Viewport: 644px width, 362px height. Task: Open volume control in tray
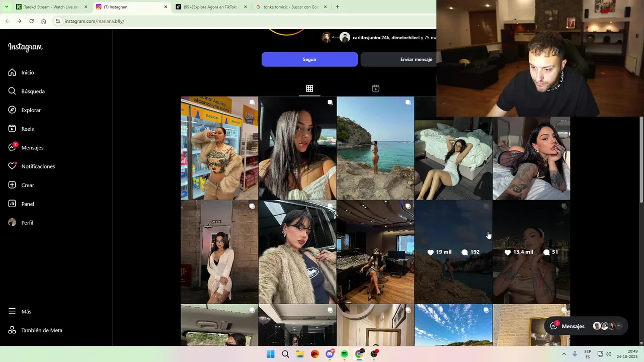pos(608,354)
